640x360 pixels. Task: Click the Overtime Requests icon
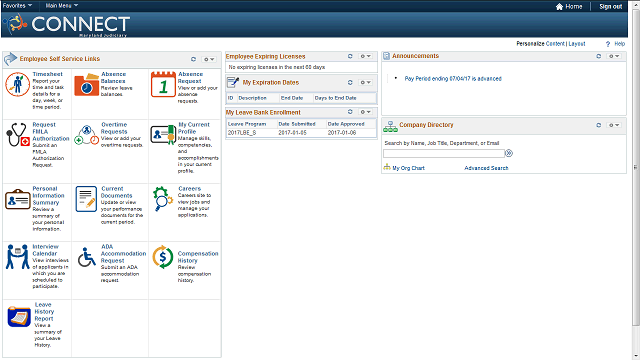click(x=86, y=135)
